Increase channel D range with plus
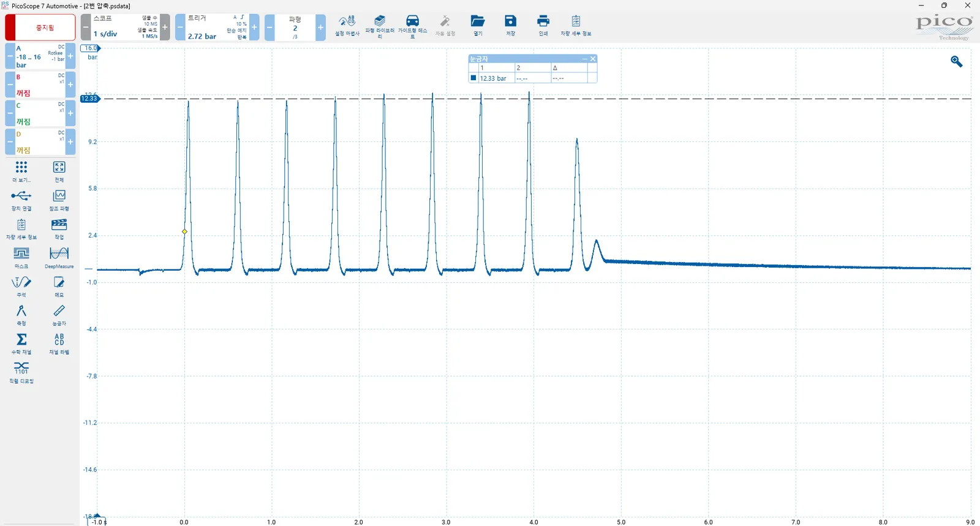The height and width of the screenshot is (526, 980). [70, 141]
